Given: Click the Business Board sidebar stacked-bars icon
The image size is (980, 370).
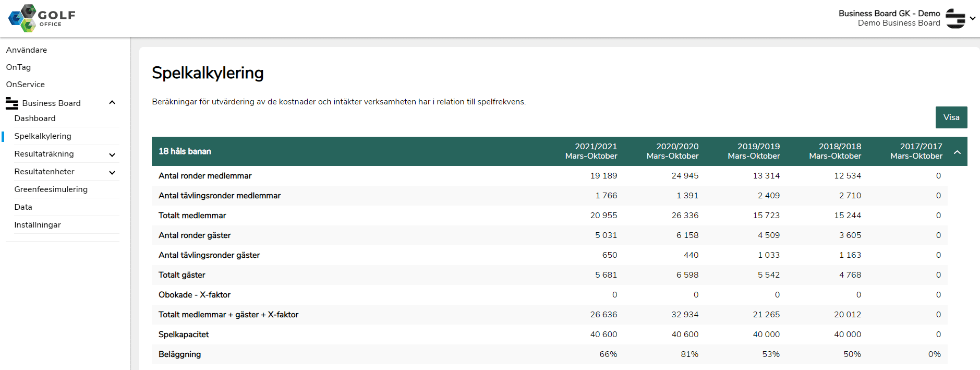Looking at the screenshot, I should [12, 103].
